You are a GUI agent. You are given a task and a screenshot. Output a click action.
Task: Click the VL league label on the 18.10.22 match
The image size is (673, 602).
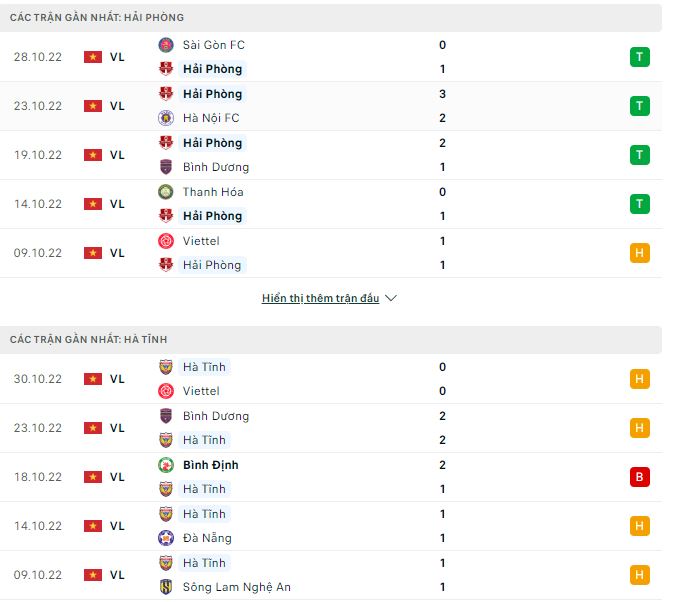click(117, 477)
